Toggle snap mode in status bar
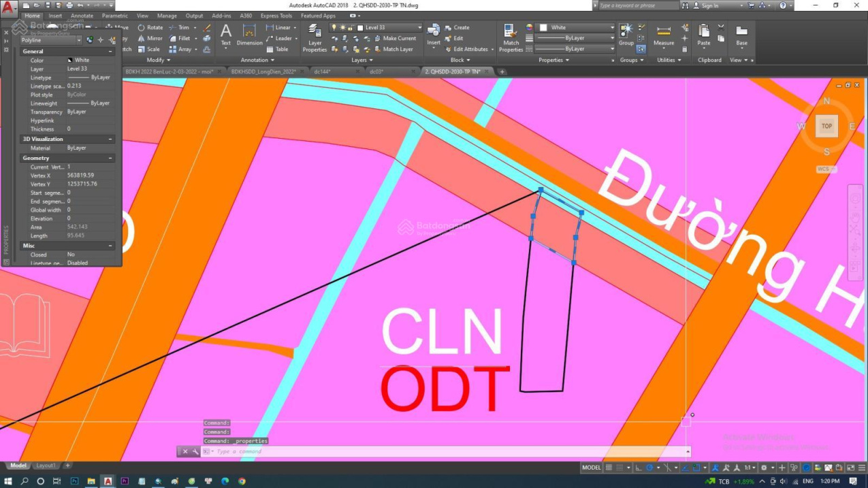 (620, 468)
